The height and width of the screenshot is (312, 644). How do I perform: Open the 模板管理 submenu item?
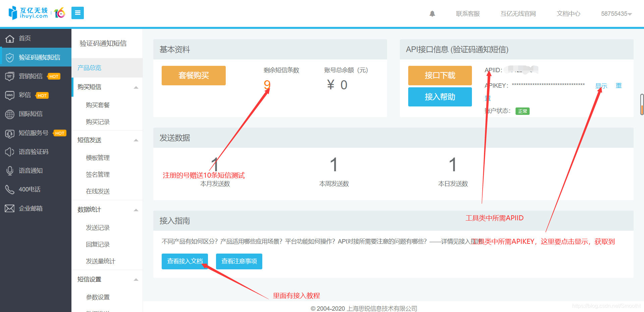(98, 158)
